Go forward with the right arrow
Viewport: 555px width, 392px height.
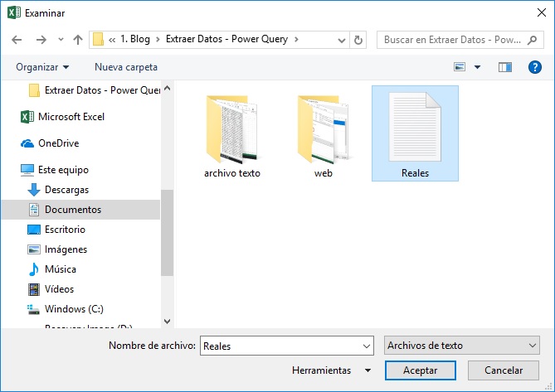coord(41,40)
